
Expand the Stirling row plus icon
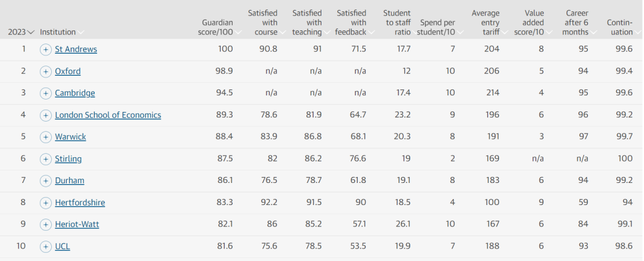click(46, 159)
